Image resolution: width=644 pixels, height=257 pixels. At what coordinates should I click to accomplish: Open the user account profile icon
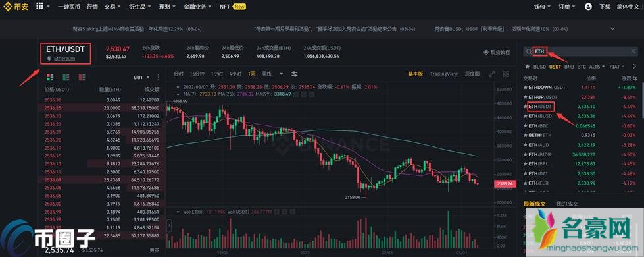[x=588, y=7]
